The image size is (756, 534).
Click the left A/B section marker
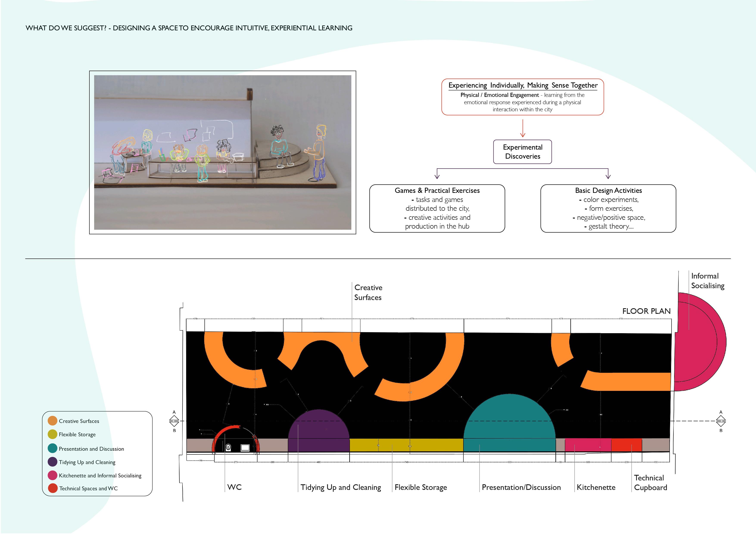point(174,421)
